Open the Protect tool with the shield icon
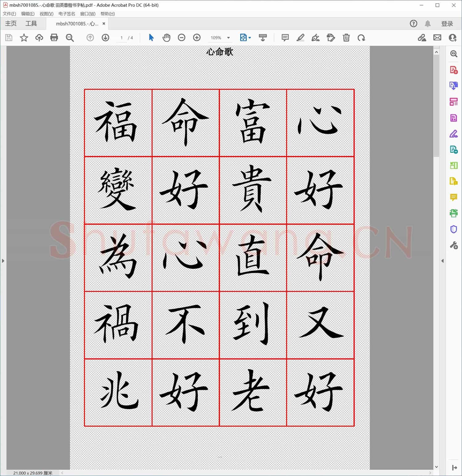 453,229
